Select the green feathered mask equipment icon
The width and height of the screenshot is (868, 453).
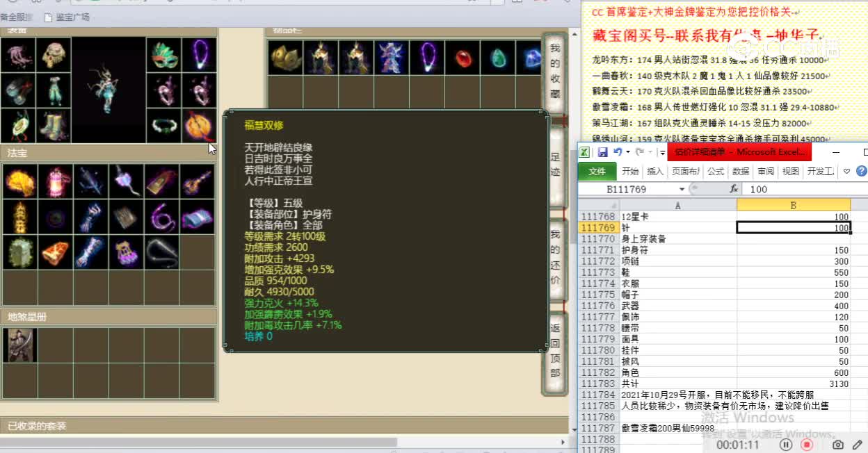(x=163, y=54)
